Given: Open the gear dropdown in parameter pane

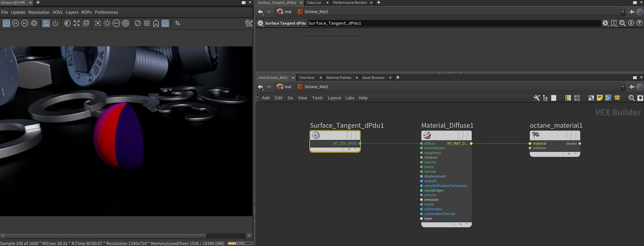Looking at the screenshot, I should [605, 23].
